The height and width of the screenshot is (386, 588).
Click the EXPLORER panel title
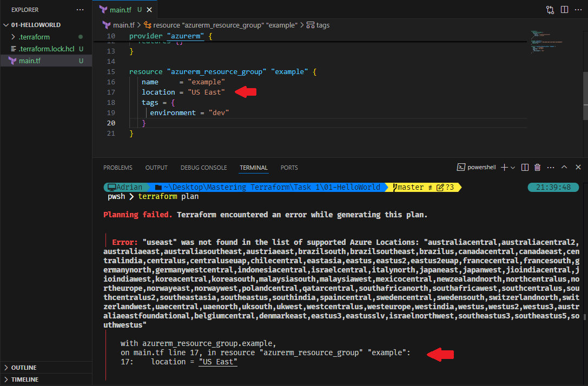pos(25,10)
